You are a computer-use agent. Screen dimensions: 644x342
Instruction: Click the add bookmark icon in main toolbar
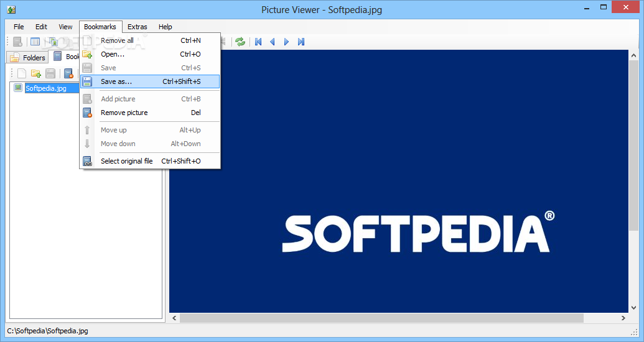(x=17, y=42)
